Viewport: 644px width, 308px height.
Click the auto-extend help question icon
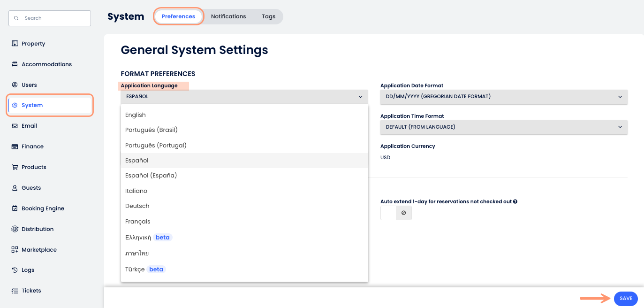click(x=515, y=201)
